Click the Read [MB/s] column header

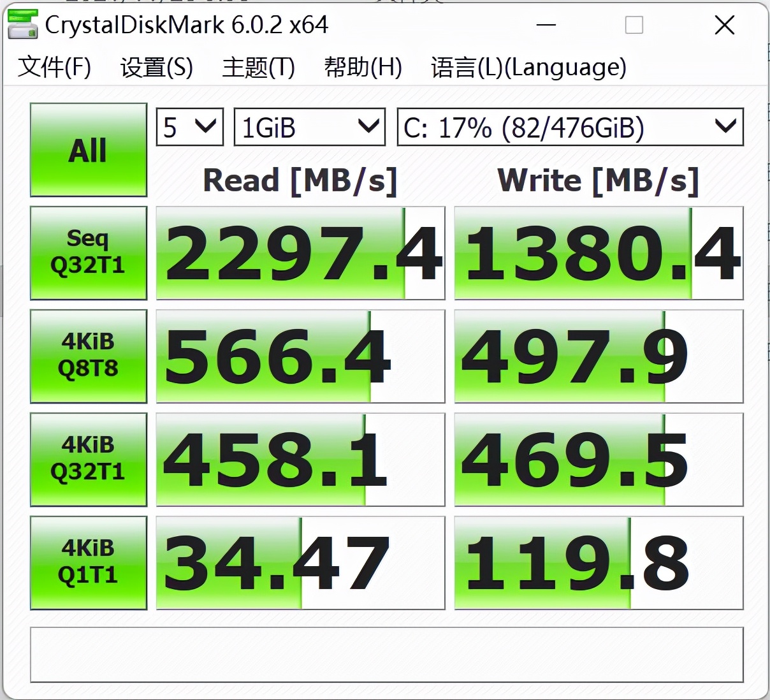pos(300,180)
